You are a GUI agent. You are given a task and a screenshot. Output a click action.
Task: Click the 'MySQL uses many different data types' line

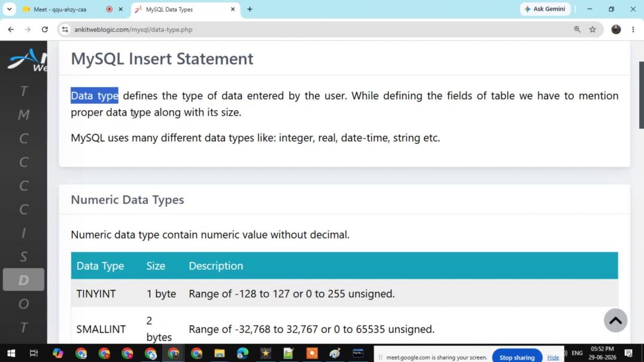[255, 138]
